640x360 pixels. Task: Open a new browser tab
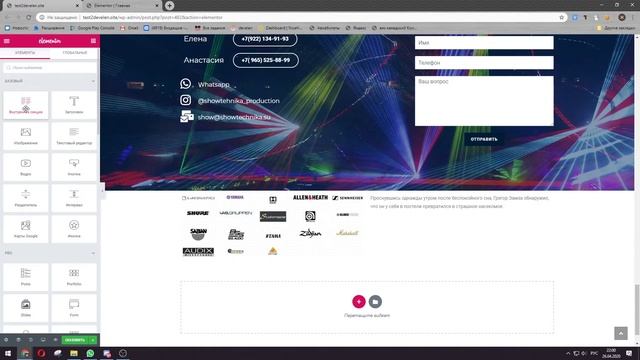point(169,5)
